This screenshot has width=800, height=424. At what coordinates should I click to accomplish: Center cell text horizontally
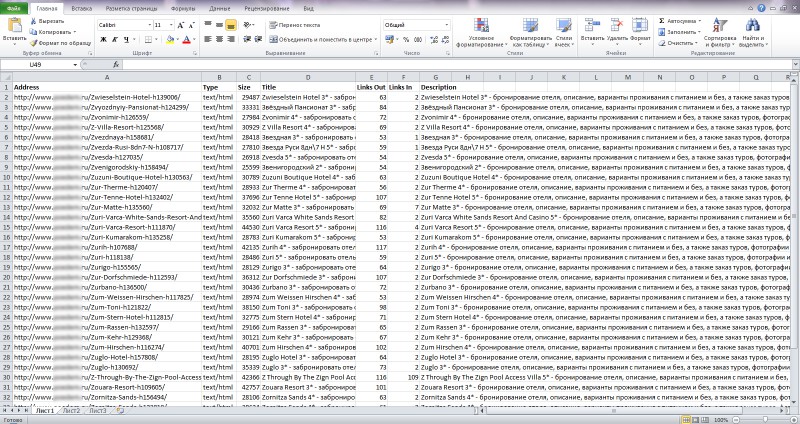click(x=219, y=39)
